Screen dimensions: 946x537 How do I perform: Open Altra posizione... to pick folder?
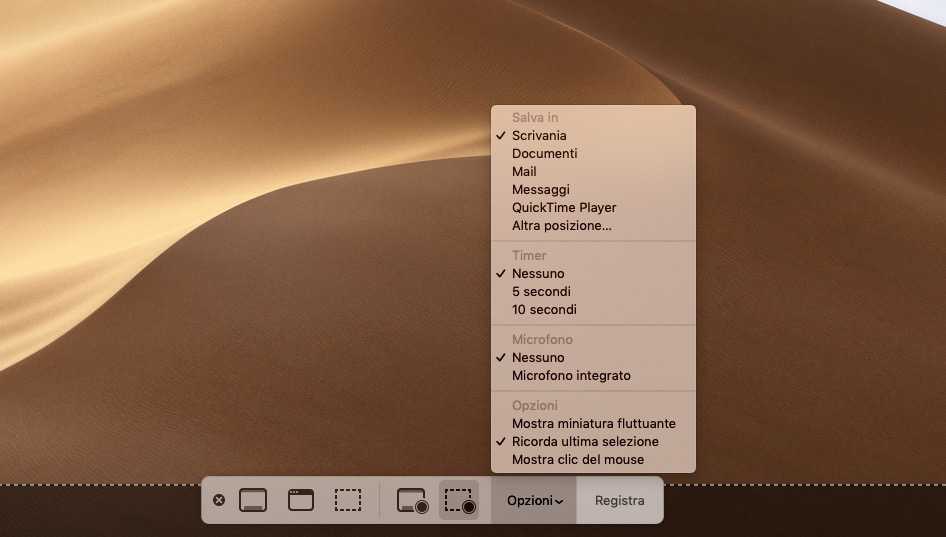[561, 226]
